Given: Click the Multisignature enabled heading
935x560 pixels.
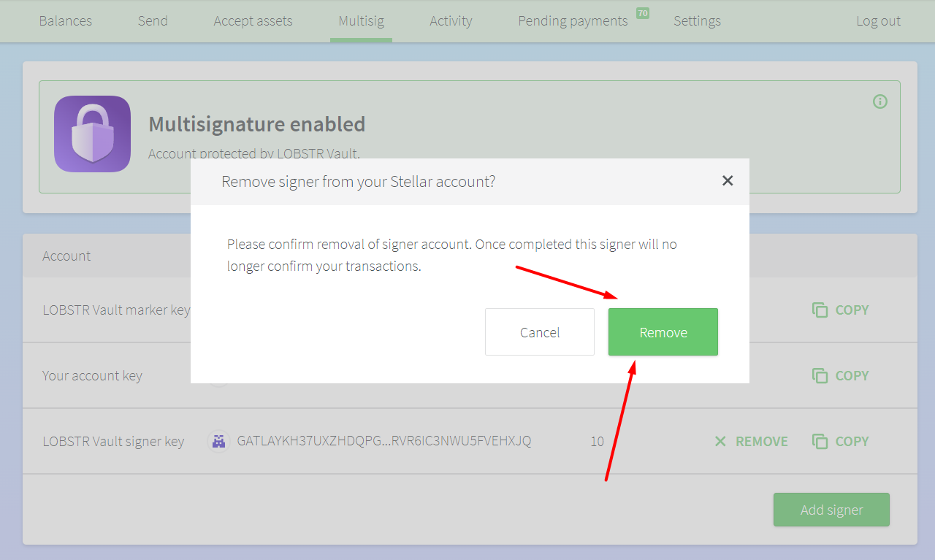Looking at the screenshot, I should coord(257,124).
